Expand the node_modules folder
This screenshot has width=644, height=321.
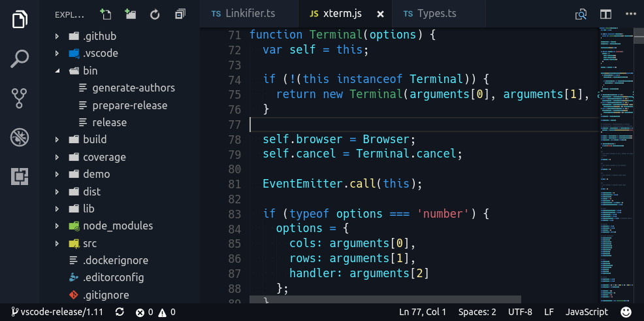(57, 226)
